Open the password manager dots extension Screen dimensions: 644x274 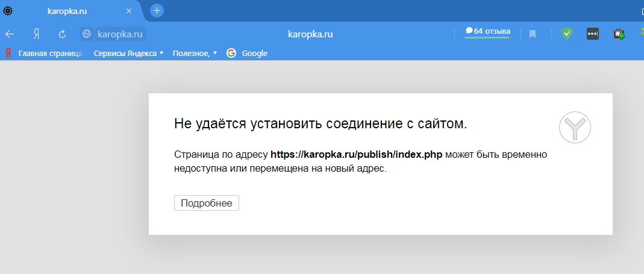tap(592, 34)
